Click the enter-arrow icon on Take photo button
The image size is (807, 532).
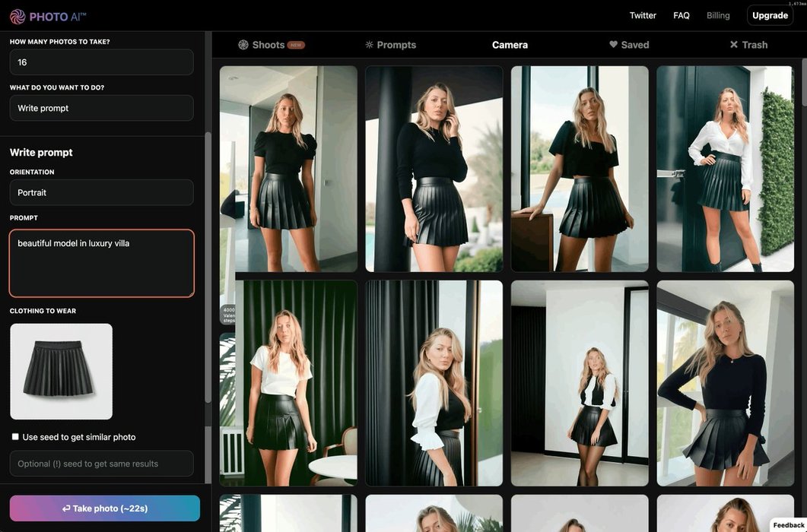pos(66,508)
